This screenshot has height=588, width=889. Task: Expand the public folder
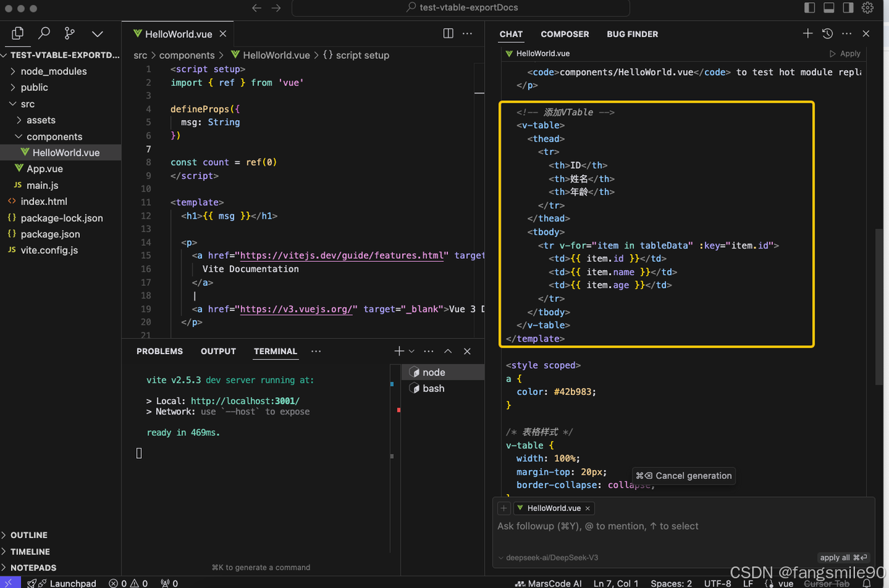click(60, 87)
